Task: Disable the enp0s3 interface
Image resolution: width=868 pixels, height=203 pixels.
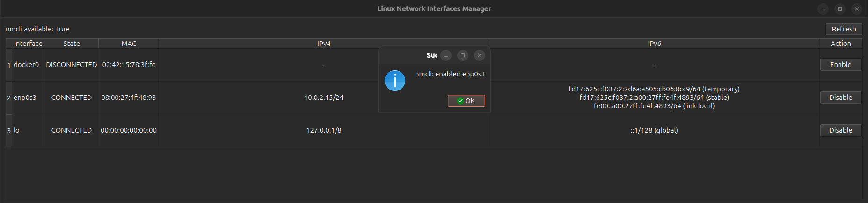Action: point(840,98)
